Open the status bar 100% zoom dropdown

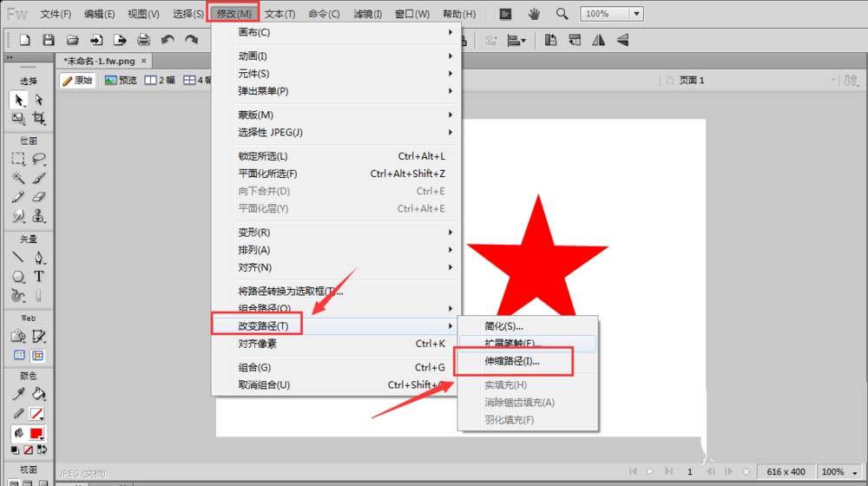click(856, 471)
